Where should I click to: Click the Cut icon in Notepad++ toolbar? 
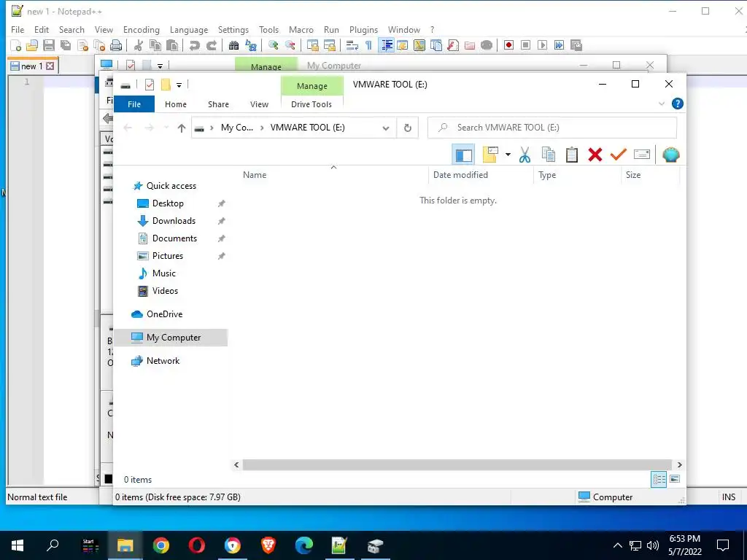coord(139,45)
